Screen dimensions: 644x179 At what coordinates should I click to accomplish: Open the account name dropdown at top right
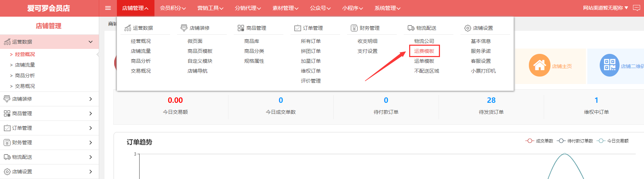[x=605, y=8]
